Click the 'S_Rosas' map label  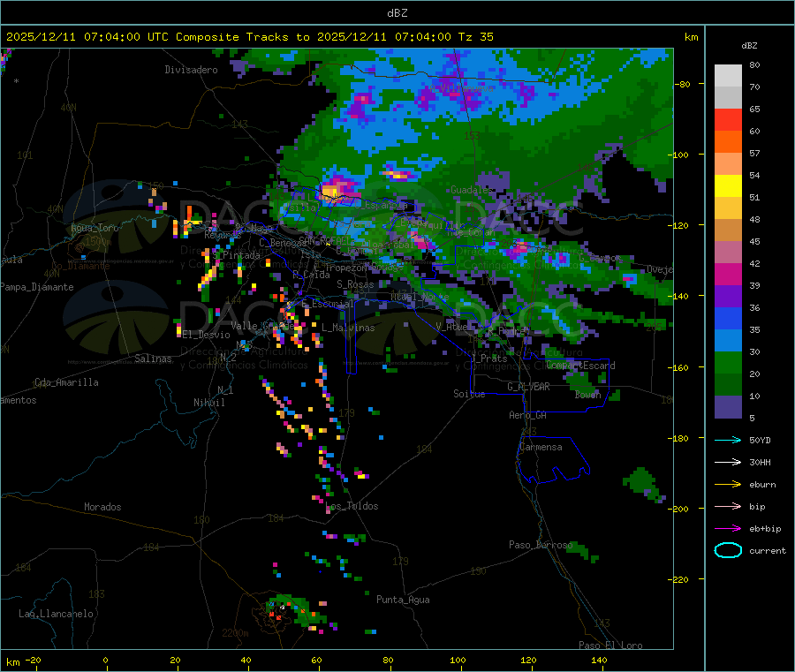355,285
